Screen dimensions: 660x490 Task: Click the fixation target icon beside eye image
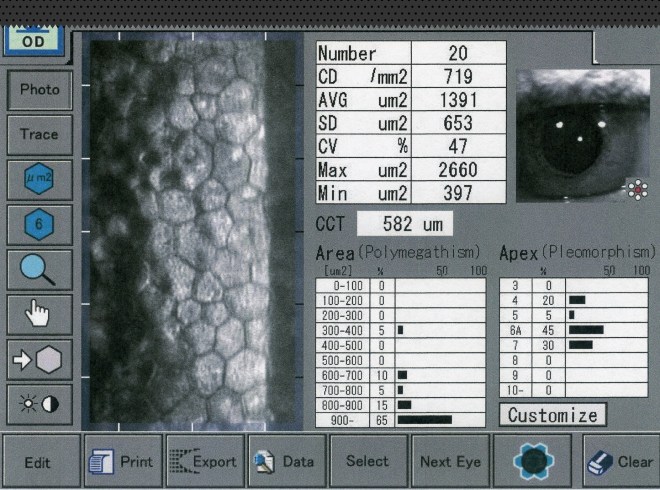click(x=636, y=192)
